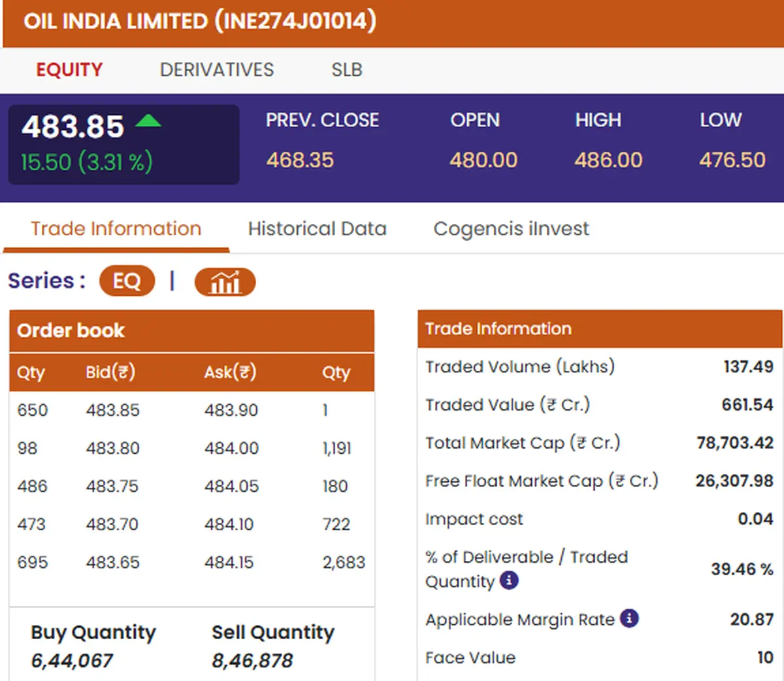
Task: Click the deliverable percentage 39.46 %
Action: pos(742,569)
